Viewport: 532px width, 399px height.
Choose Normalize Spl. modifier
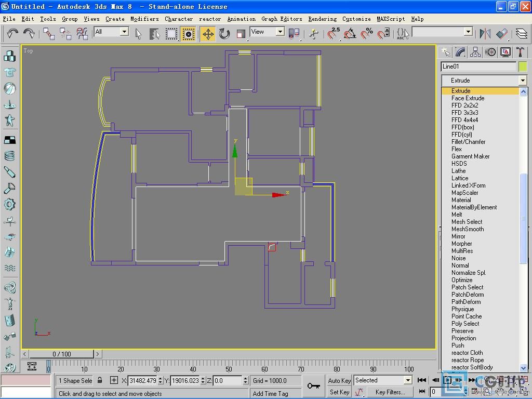point(469,273)
